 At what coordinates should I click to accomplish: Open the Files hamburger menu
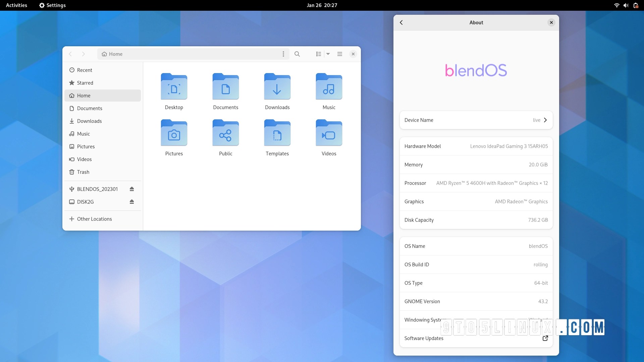click(x=340, y=54)
